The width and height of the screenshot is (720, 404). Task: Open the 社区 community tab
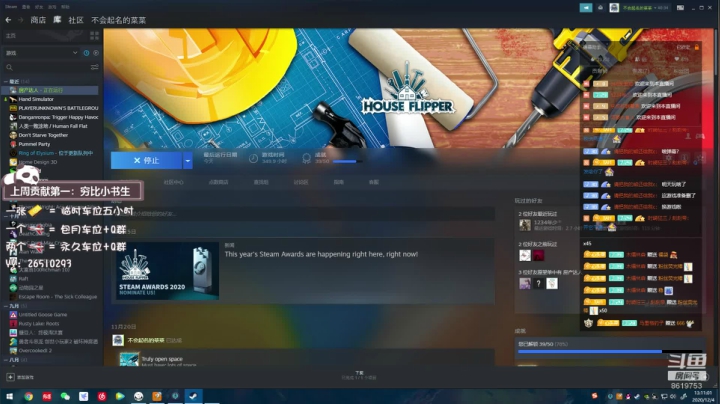coord(76,20)
